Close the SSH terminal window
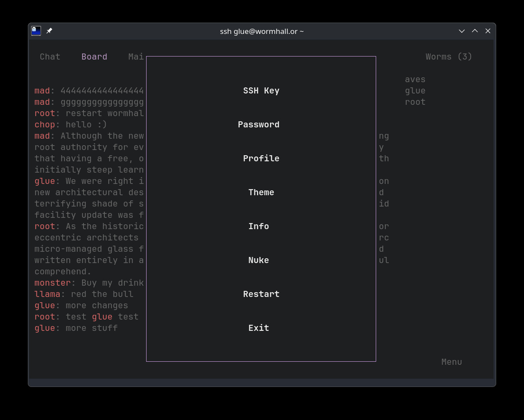The image size is (524, 420). pos(488,31)
